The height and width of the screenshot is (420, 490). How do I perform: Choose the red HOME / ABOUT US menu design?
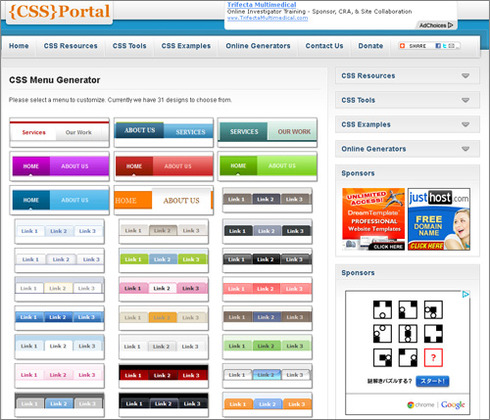coord(163,166)
